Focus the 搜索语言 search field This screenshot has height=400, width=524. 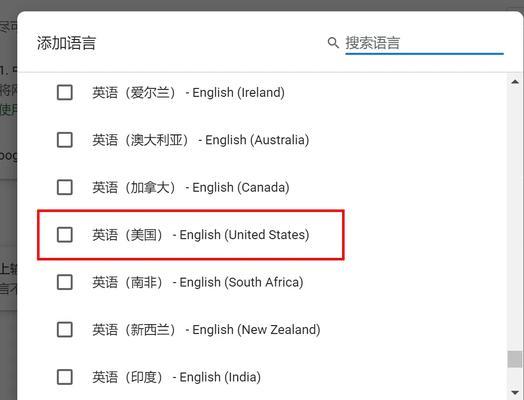point(424,43)
